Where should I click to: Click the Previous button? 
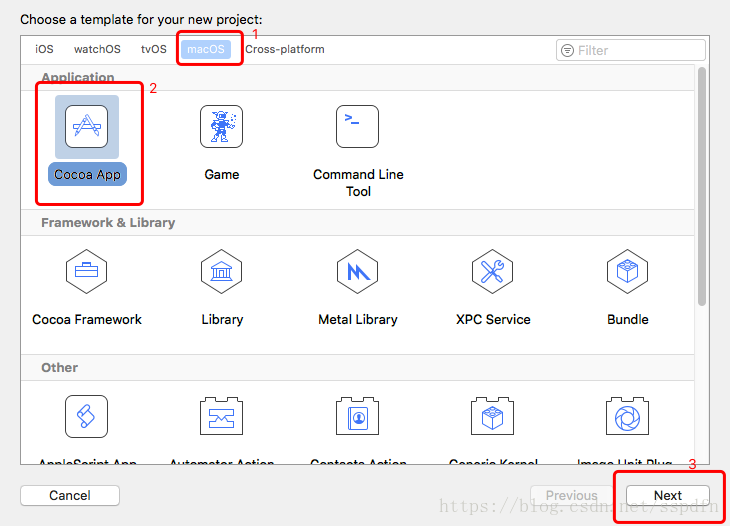coord(572,495)
